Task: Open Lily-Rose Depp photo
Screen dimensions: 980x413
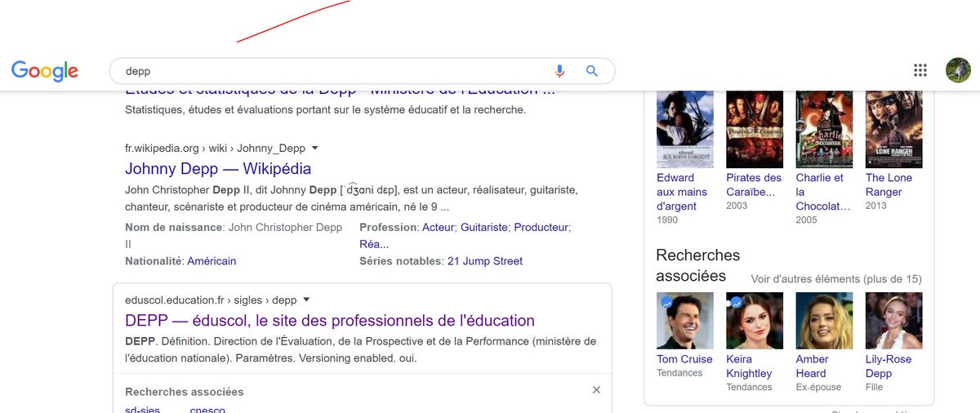Action: (x=894, y=321)
